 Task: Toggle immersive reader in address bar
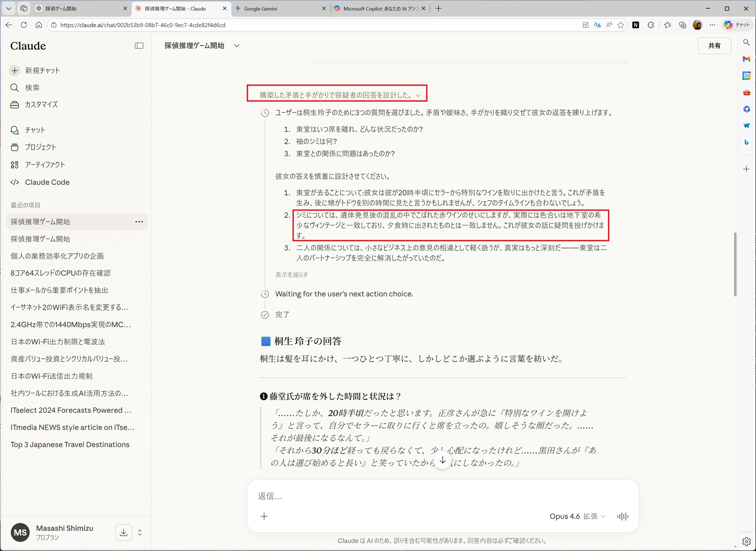[x=609, y=25]
